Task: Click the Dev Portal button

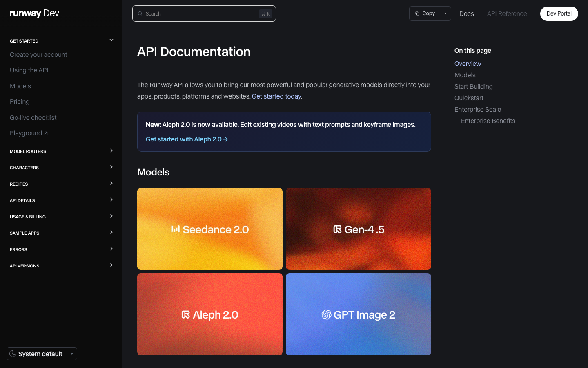Action: tap(559, 13)
